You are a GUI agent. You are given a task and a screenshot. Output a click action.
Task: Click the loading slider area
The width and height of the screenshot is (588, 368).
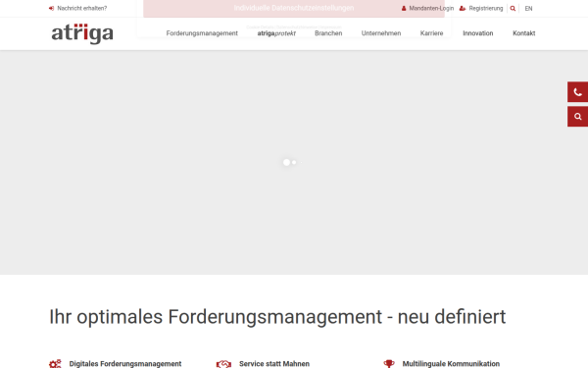[x=294, y=162]
